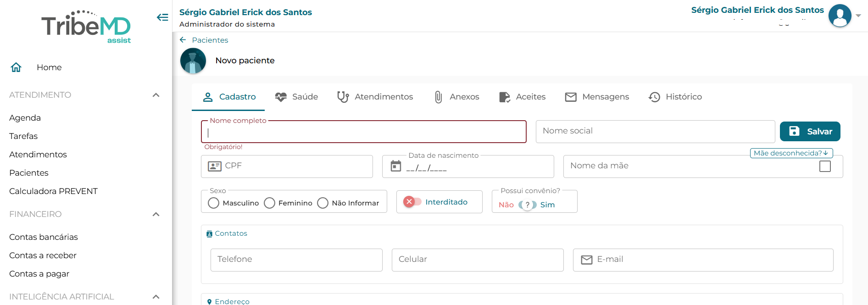Open the Aceites tab
This screenshot has width=868, height=305.
point(522,97)
